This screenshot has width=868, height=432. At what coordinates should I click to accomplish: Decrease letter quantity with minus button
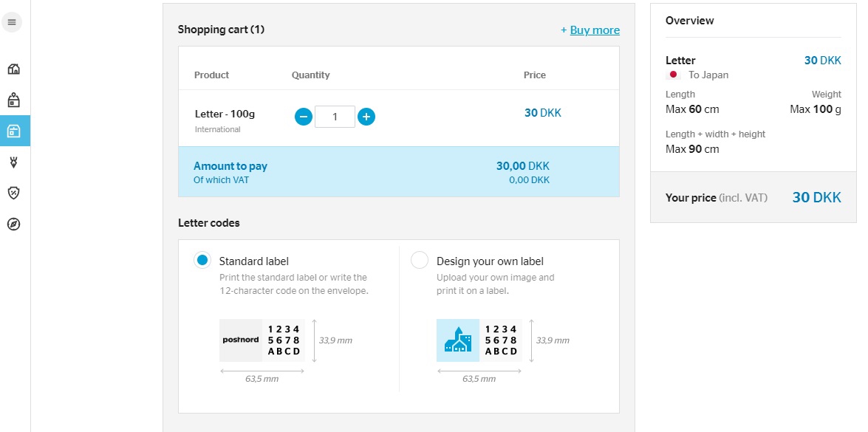tap(304, 117)
